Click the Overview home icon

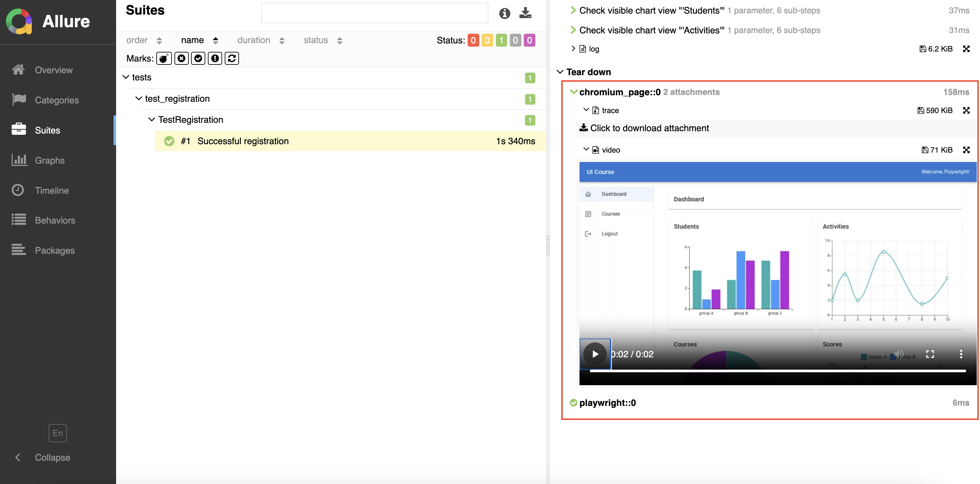tap(18, 70)
